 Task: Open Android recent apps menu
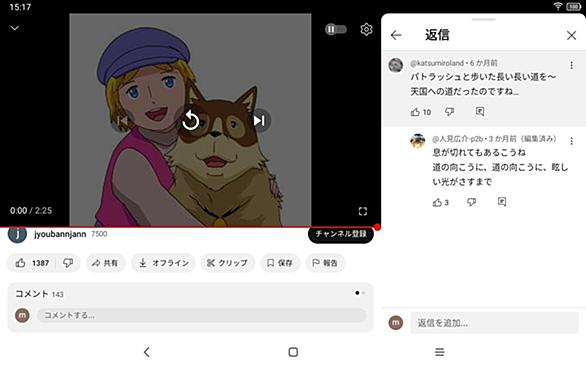pos(440,352)
